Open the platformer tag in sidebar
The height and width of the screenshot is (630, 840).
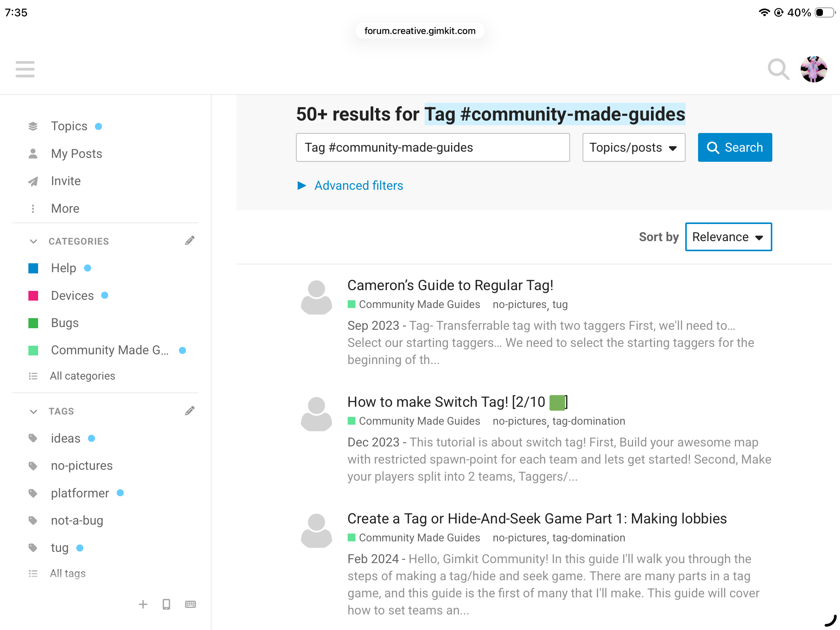coord(80,493)
